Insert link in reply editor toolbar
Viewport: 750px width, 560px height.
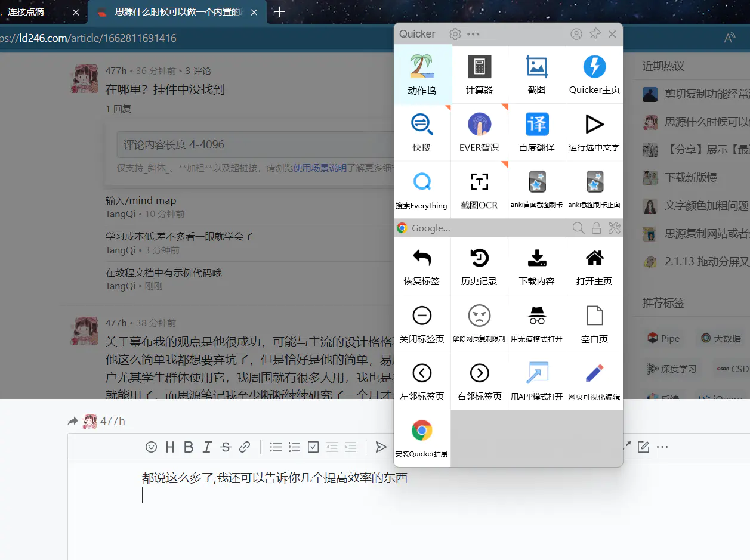coord(244,447)
